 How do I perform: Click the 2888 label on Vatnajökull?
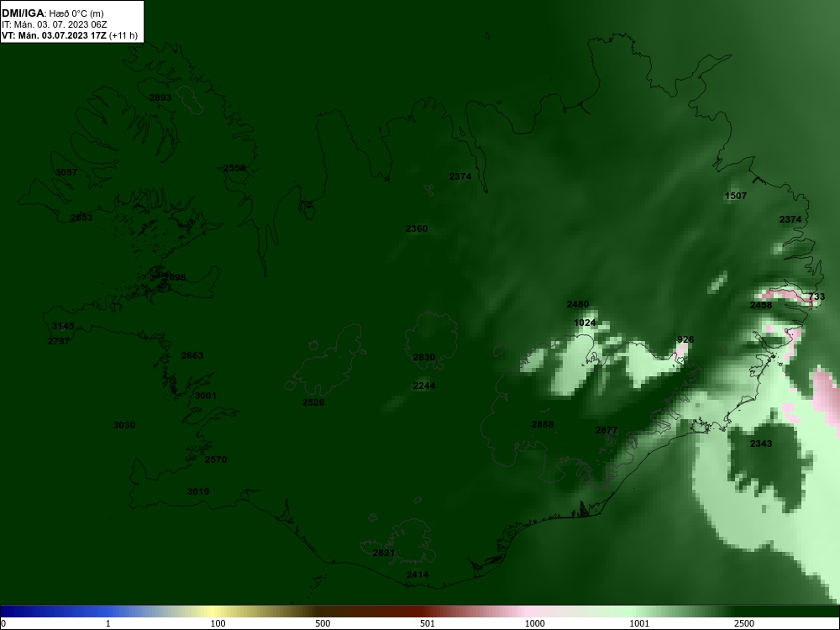coord(543,425)
